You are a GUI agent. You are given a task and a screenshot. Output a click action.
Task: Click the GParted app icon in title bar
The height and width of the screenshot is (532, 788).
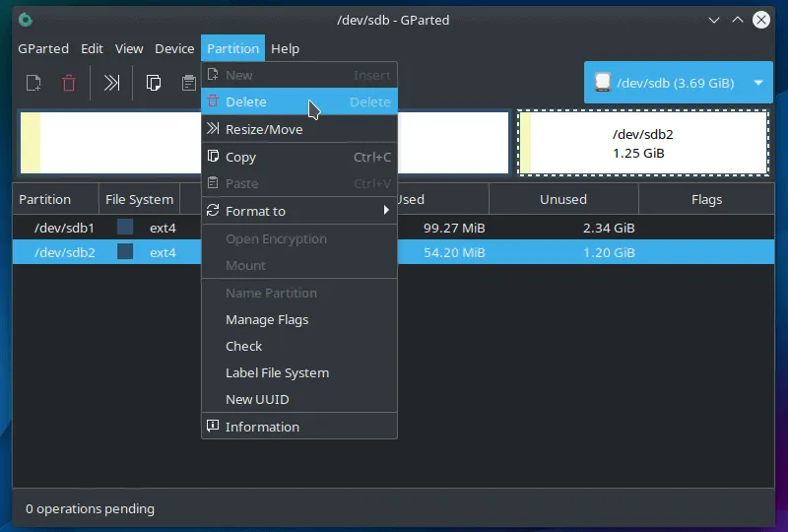coord(26,20)
